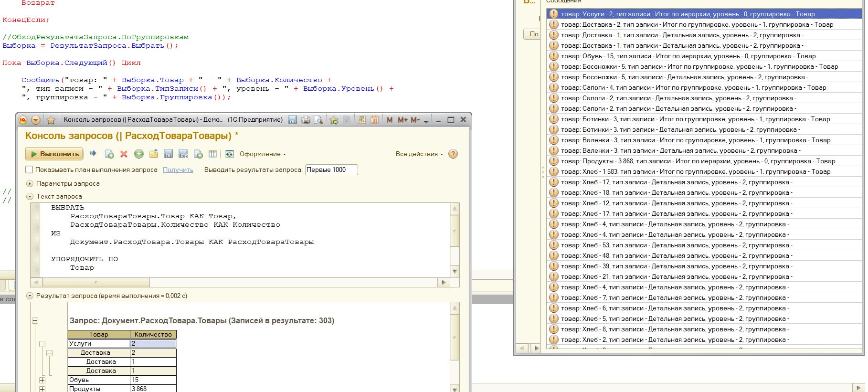The image size is (868, 392).
Task: Click the M+ memory button in title bar
Action: coord(402,120)
